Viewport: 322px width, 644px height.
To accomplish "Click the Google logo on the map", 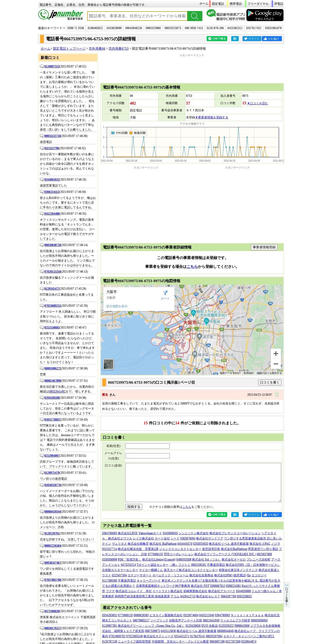I will pos(192,368).
